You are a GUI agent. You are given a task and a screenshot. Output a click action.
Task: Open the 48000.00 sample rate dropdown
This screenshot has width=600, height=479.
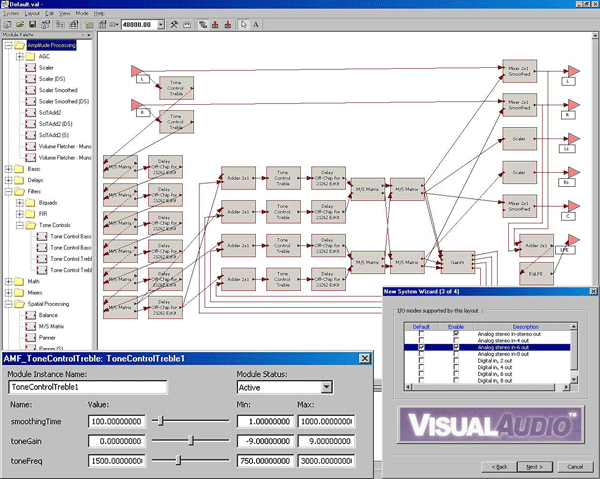161,25
